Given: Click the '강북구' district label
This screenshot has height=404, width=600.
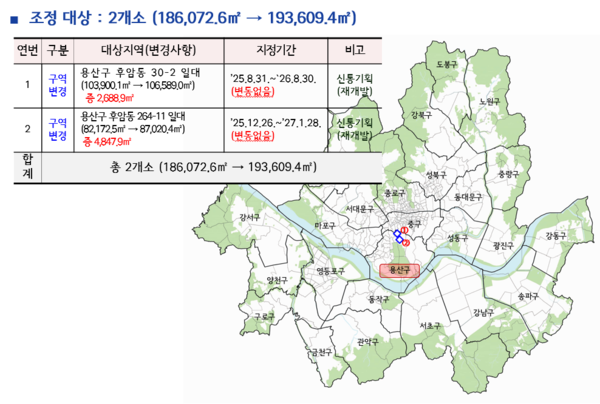Looking at the screenshot, I should point(421,115).
